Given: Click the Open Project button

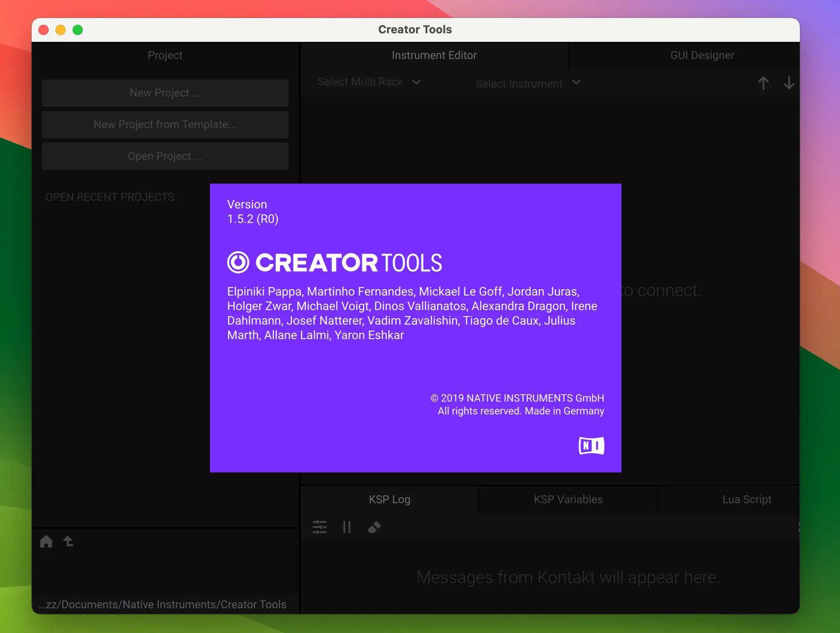Looking at the screenshot, I should click(x=165, y=156).
